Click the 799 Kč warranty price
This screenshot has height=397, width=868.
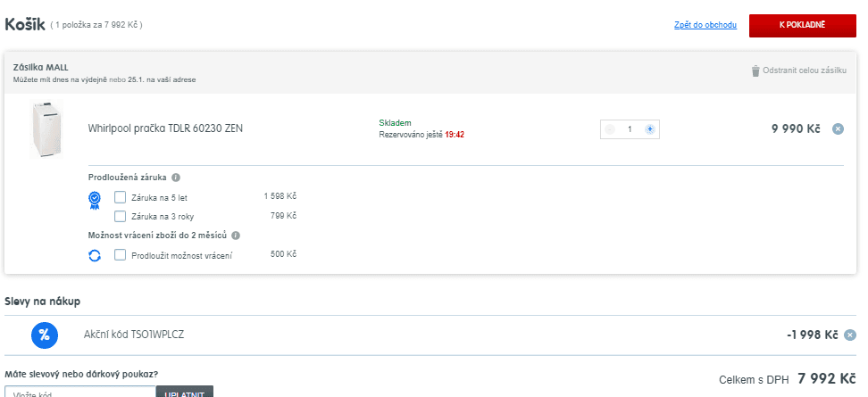pyautogui.click(x=283, y=216)
